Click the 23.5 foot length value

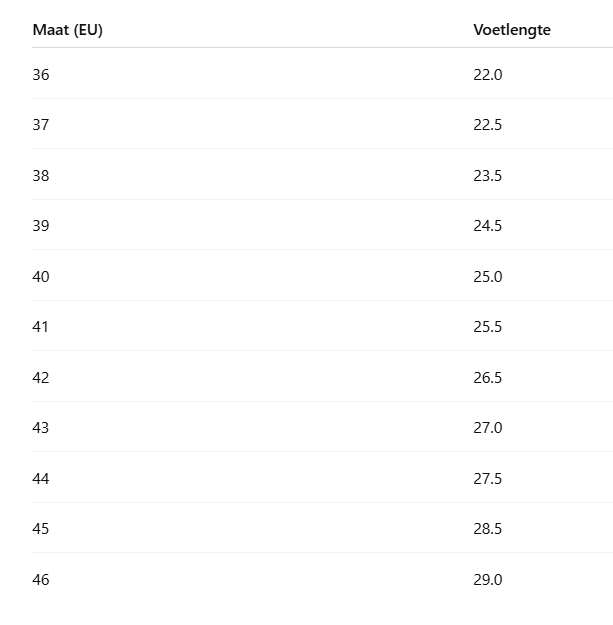click(488, 176)
